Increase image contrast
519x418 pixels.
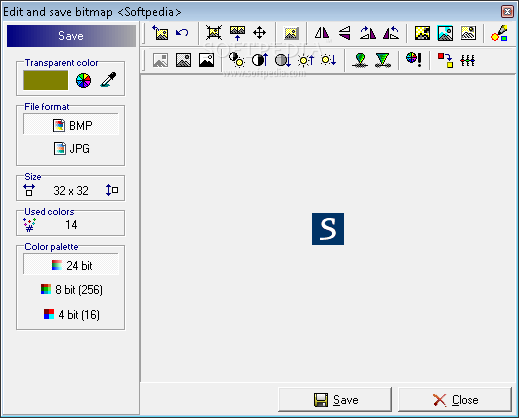[260, 60]
